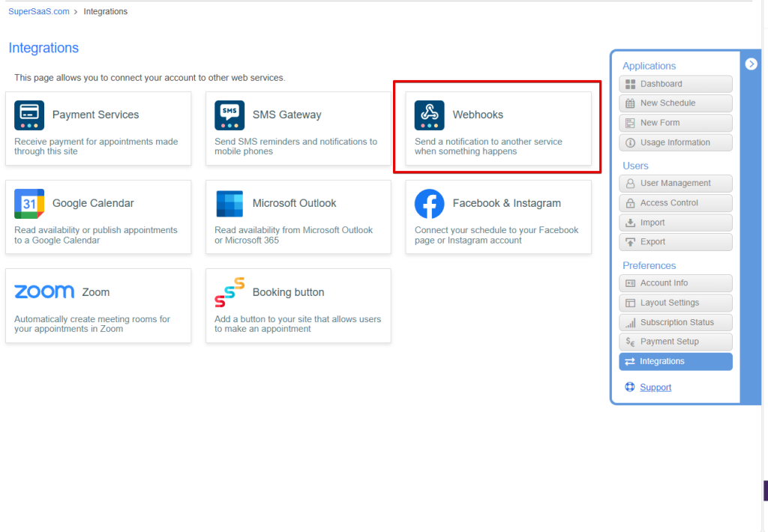Click the SMS Gateway speech bubble icon
Image resolution: width=768 pixels, height=532 pixels.
(x=229, y=115)
